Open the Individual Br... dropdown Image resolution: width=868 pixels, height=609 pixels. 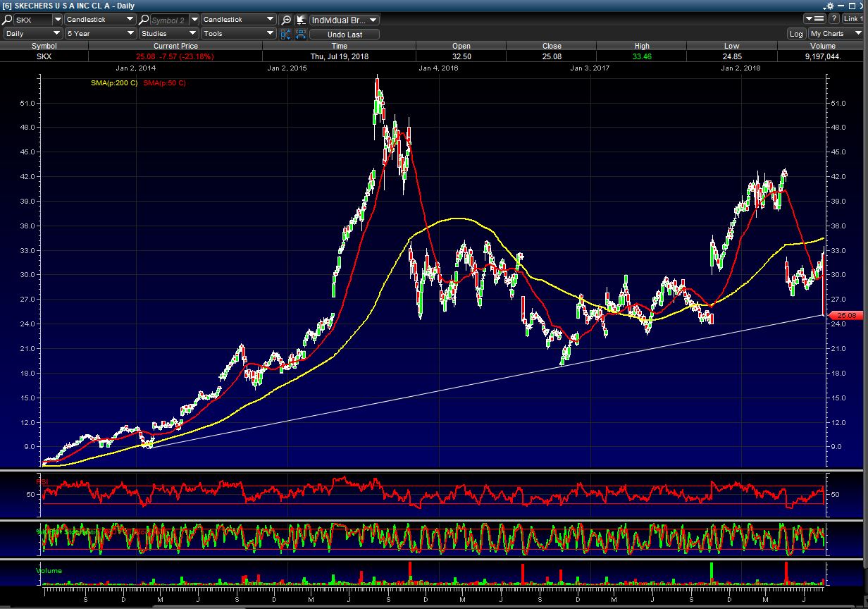(344, 20)
